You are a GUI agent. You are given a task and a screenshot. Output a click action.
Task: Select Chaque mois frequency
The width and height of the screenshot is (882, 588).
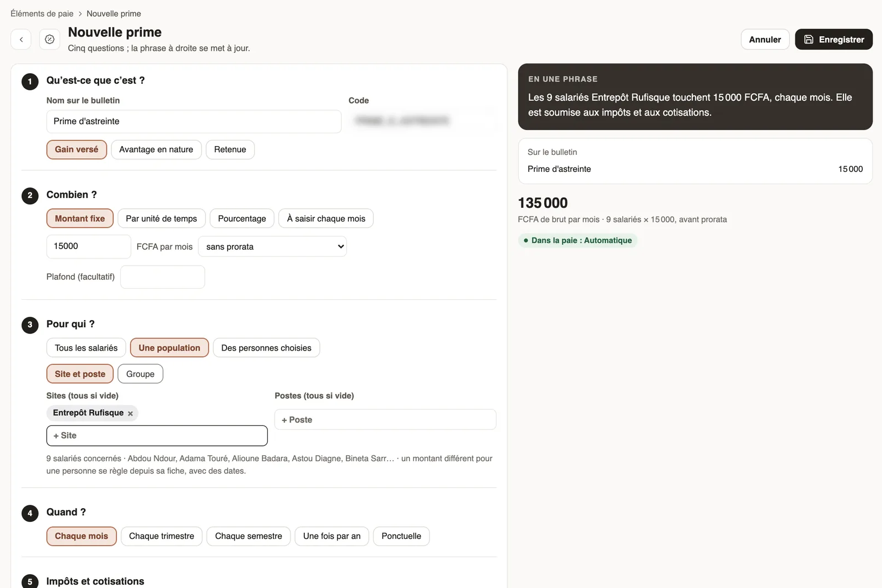coord(82,536)
